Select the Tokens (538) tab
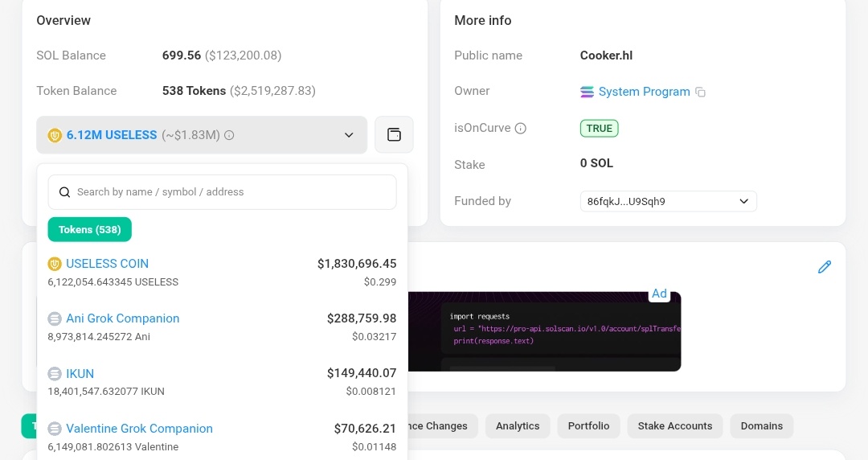This screenshot has height=460, width=868. [x=90, y=229]
